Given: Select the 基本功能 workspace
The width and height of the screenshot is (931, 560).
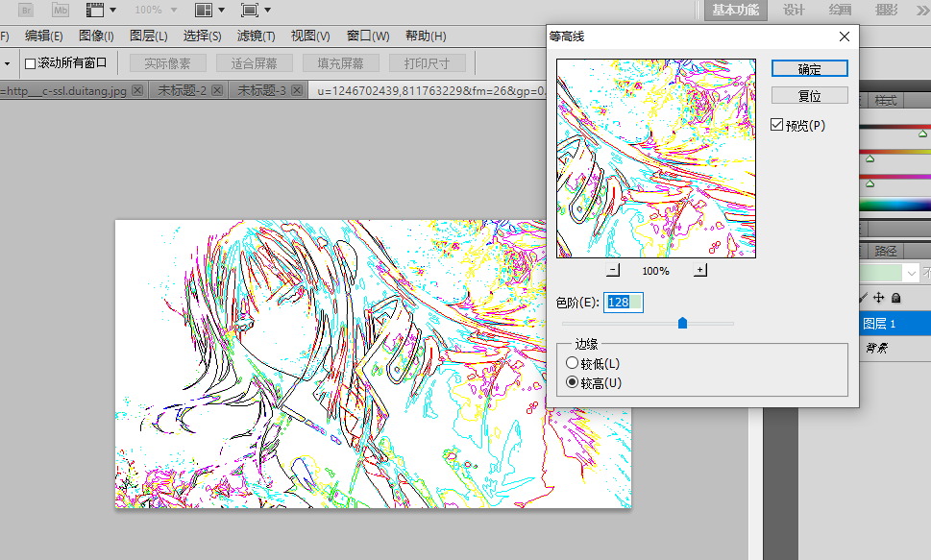Looking at the screenshot, I should (x=736, y=11).
